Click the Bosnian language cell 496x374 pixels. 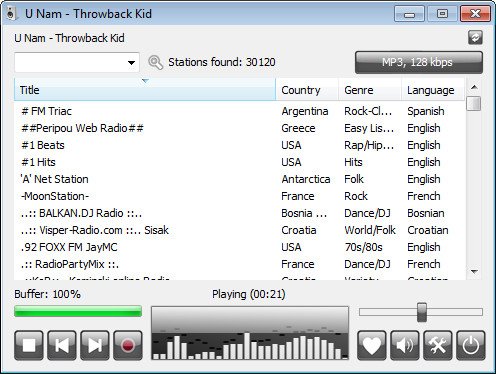[426, 213]
